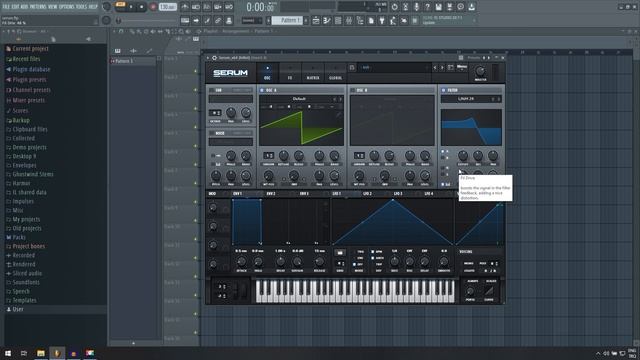Open the Sliced audio folder
640x360 pixels.
pyautogui.click(x=27, y=273)
